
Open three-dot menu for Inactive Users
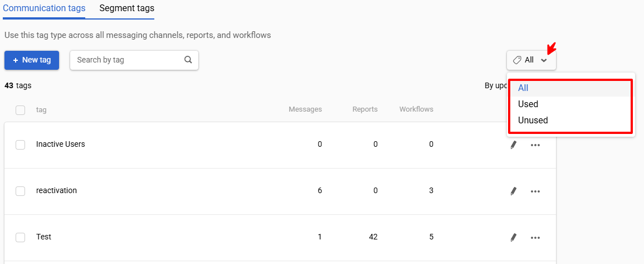535,145
